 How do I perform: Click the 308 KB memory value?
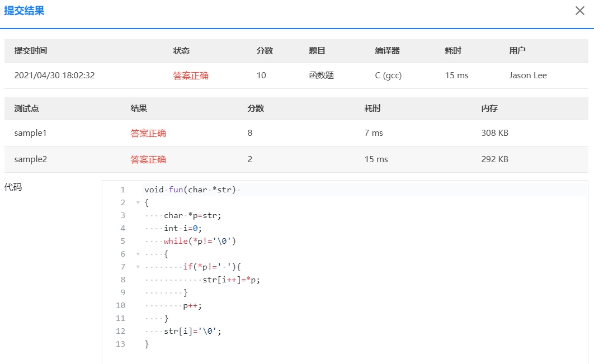click(495, 133)
